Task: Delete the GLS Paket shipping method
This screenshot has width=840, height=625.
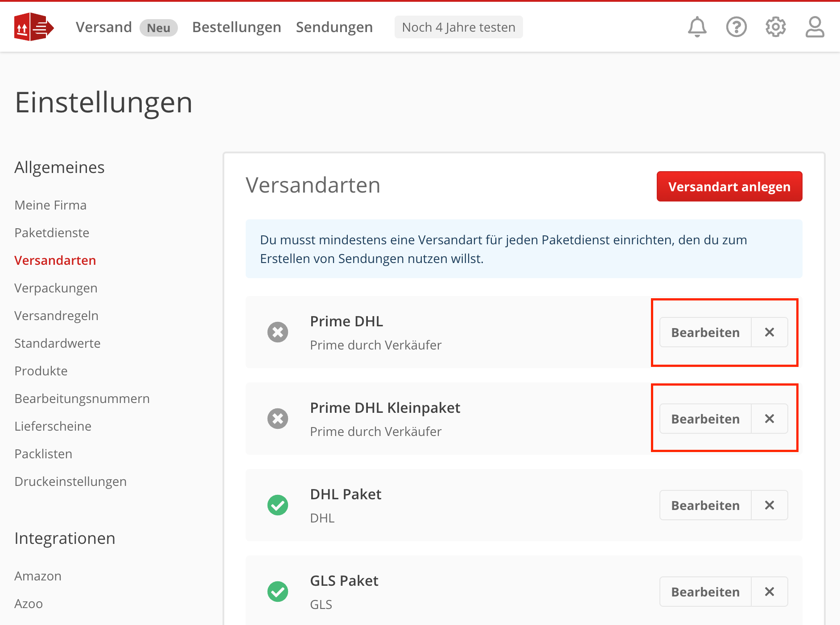Action: [x=770, y=592]
